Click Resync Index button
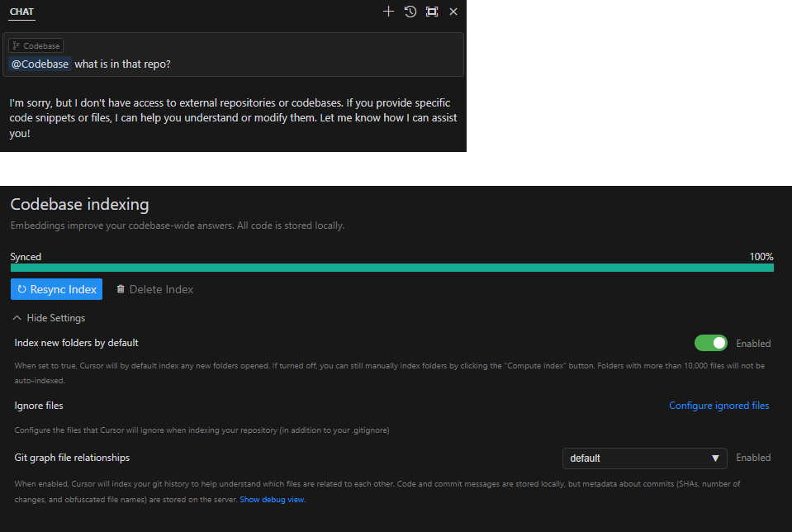792x532 pixels. click(56, 289)
